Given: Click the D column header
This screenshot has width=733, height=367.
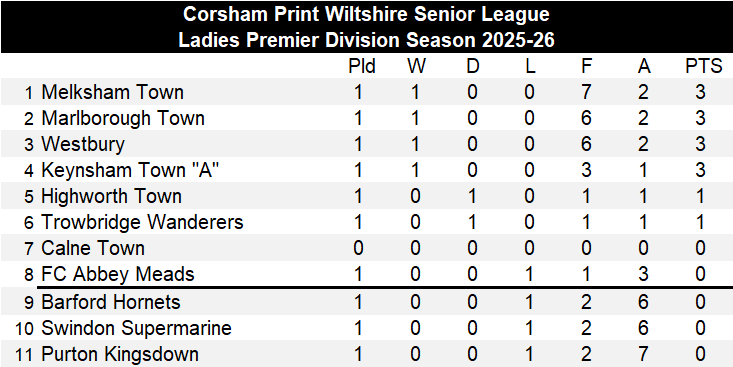Looking at the screenshot, I should 473,67.
